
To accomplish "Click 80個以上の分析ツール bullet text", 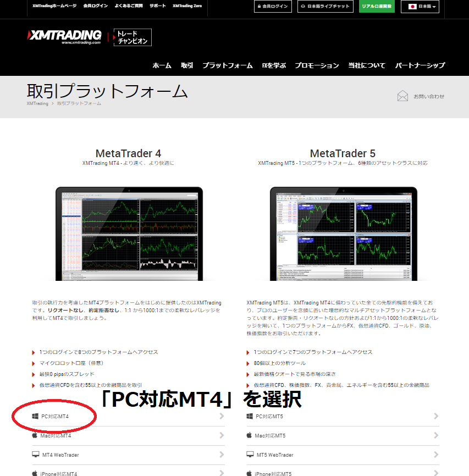I will [280, 363].
